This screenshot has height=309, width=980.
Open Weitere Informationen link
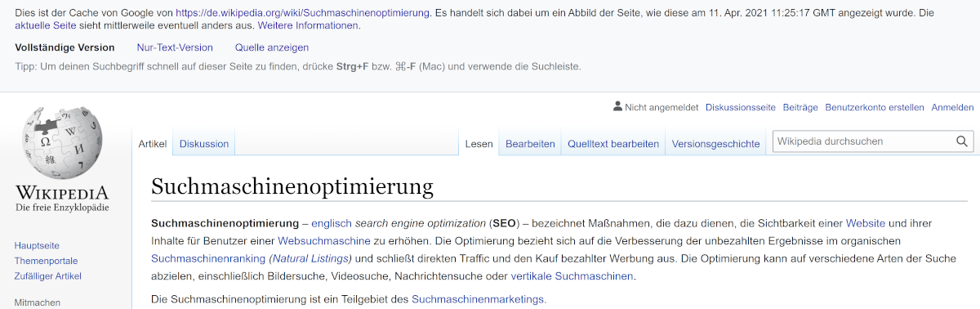point(307,25)
